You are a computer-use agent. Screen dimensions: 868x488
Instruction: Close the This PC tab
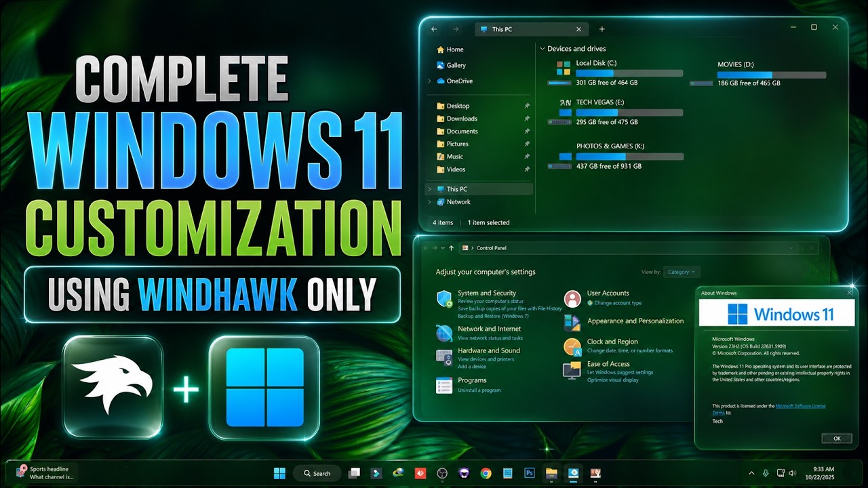point(578,29)
